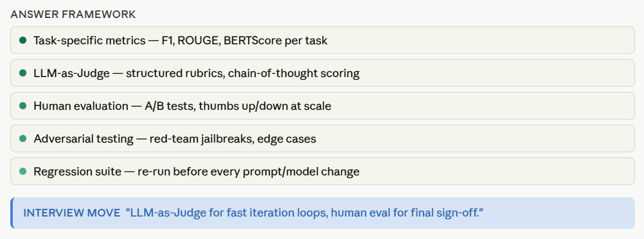Click the 'LLM-as-Judge' item title
The width and height of the screenshot is (644, 239).
[x=71, y=73]
